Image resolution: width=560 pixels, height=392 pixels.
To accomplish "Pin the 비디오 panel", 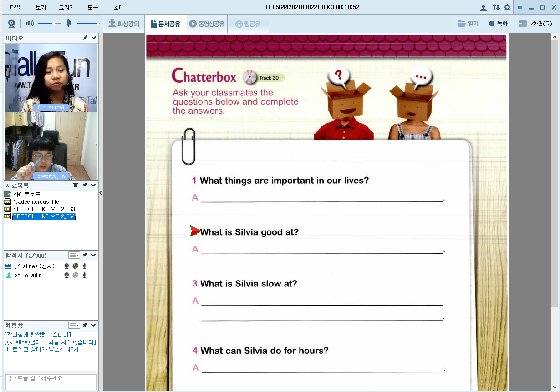I will (x=85, y=38).
